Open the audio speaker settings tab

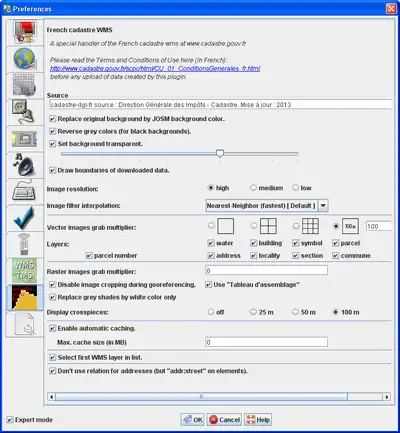coord(24,165)
